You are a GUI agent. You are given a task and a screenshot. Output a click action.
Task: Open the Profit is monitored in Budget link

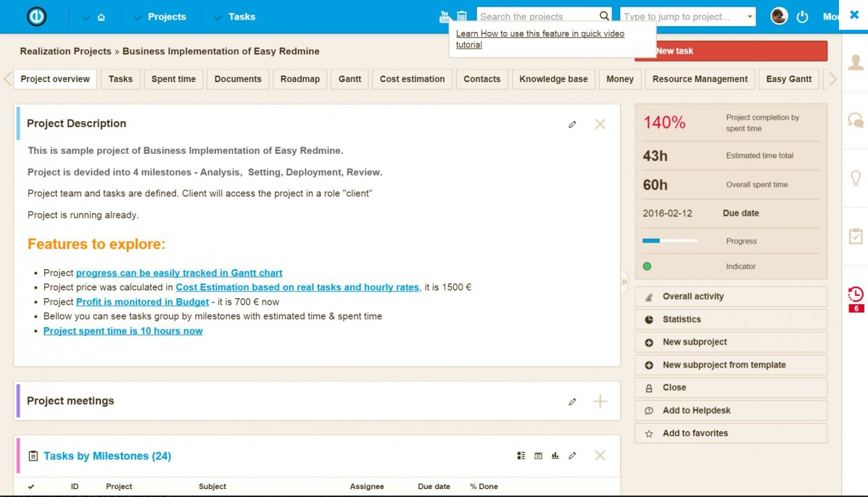(x=142, y=302)
